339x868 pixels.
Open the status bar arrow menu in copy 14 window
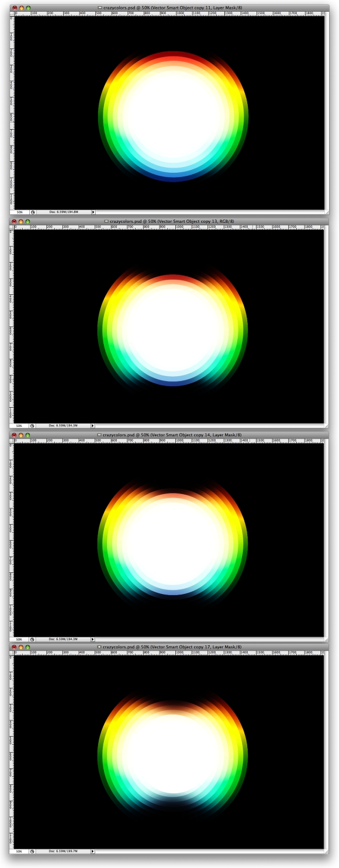(93, 639)
